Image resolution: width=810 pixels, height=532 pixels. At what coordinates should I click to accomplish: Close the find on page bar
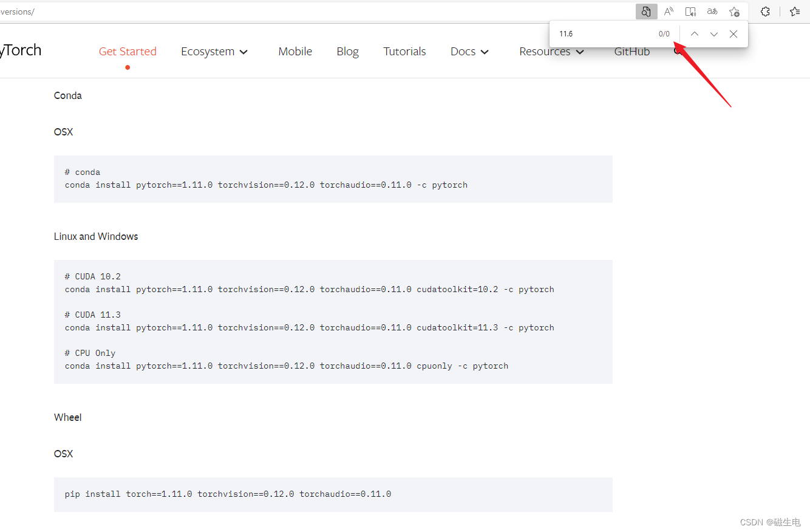tap(733, 34)
